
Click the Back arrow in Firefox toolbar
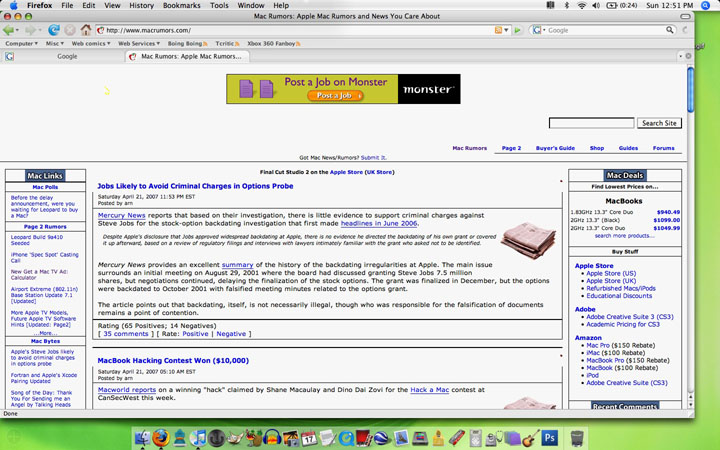coord(8,30)
